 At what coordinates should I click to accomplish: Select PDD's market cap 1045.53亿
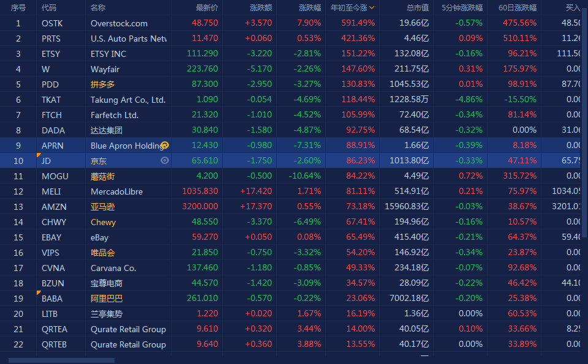coord(409,84)
